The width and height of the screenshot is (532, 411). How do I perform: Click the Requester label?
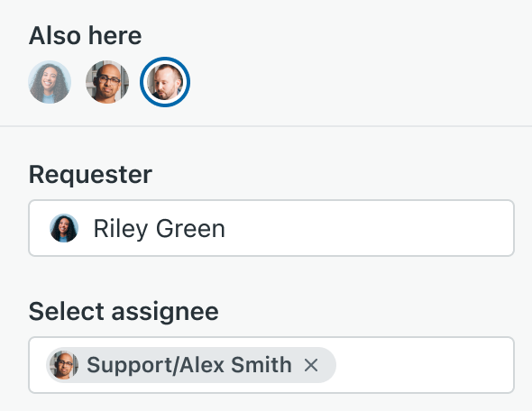click(x=90, y=174)
